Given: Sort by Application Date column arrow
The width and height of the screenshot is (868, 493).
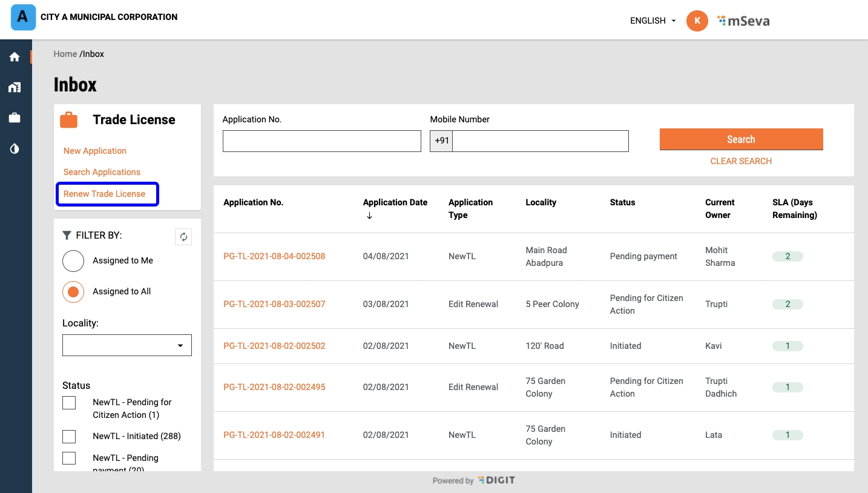Looking at the screenshot, I should pyautogui.click(x=369, y=216).
